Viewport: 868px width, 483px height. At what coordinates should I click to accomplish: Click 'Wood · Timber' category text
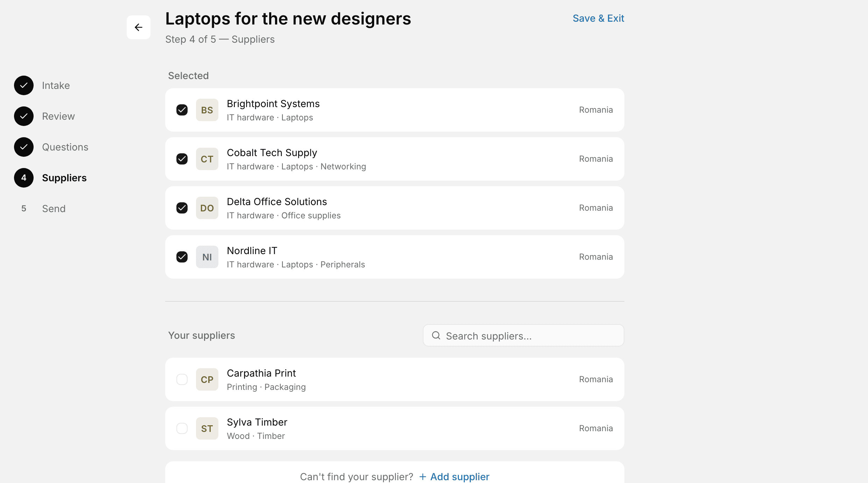[256, 436]
